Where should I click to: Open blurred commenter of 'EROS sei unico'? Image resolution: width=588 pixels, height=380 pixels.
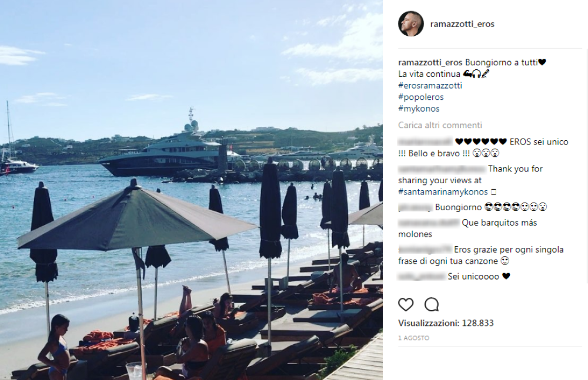[425, 142]
